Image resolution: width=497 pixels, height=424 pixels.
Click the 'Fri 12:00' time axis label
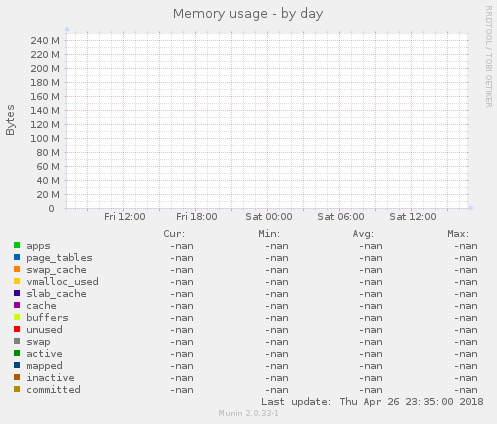tap(125, 217)
